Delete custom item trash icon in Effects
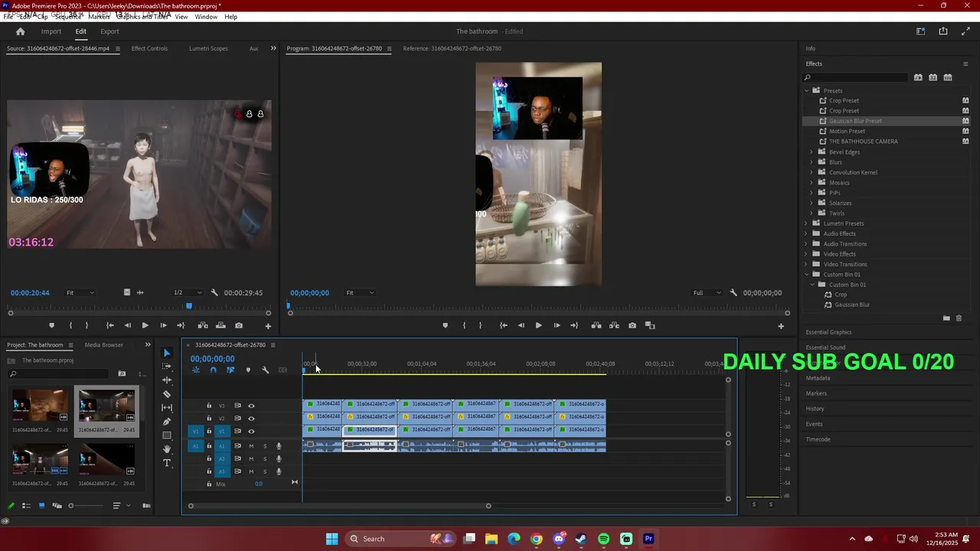This screenshot has height=551, width=980. point(959,318)
